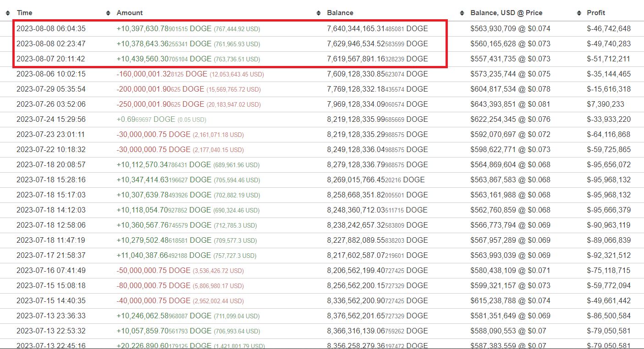644x349 pixels.
Task: Click the positive profit value $7,390,233
Action: click(x=605, y=104)
